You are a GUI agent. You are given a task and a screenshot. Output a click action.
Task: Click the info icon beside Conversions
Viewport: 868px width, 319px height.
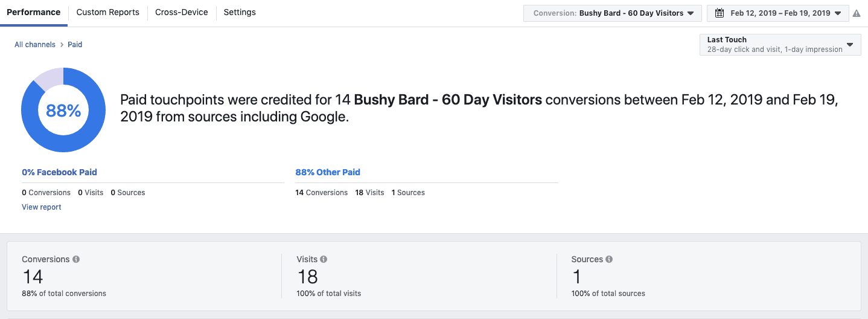pyautogui.click(x=76, y=259)
